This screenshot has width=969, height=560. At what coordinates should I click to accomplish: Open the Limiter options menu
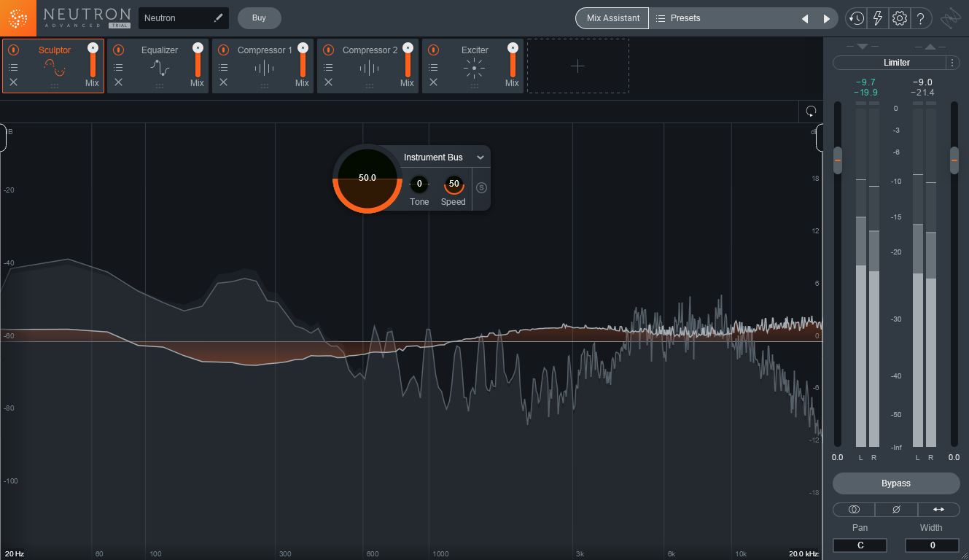pos(952,63)
